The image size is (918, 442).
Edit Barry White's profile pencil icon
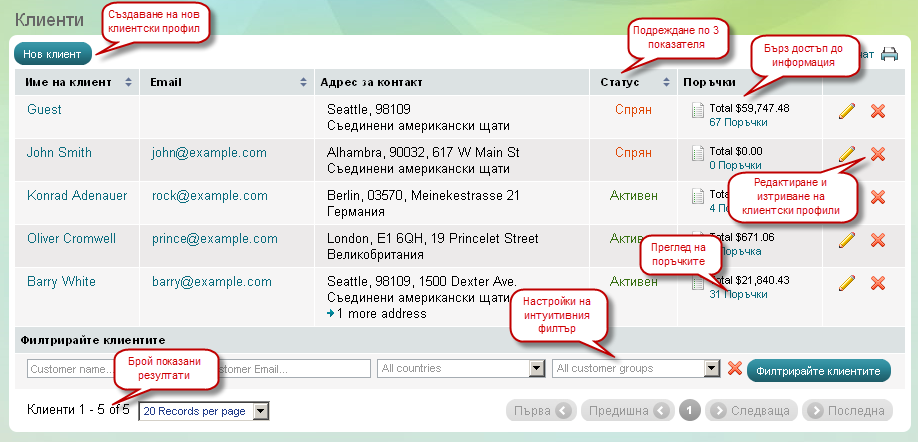[x=847, y=283]
